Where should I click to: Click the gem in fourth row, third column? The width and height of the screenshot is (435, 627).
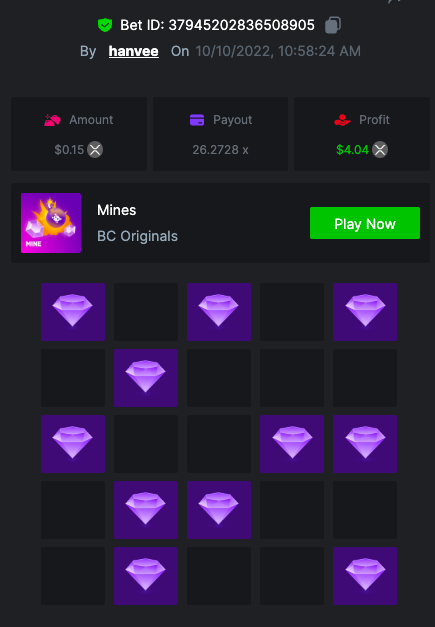(219, 510)
